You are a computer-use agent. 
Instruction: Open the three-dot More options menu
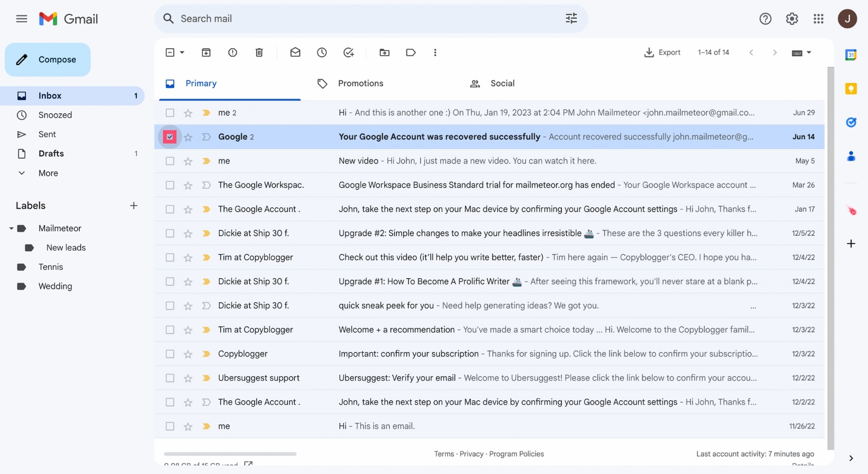tap(435, 53)
